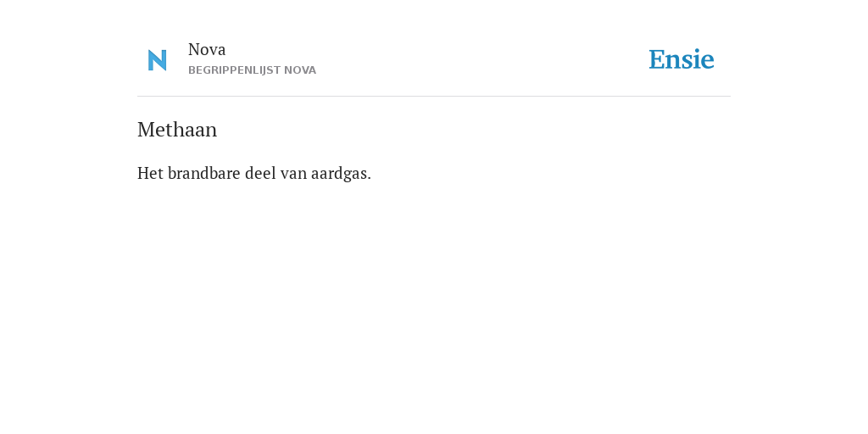Click the word 'deel' in the definition
The width and height of the screenshot is (868, 434).
260,173
